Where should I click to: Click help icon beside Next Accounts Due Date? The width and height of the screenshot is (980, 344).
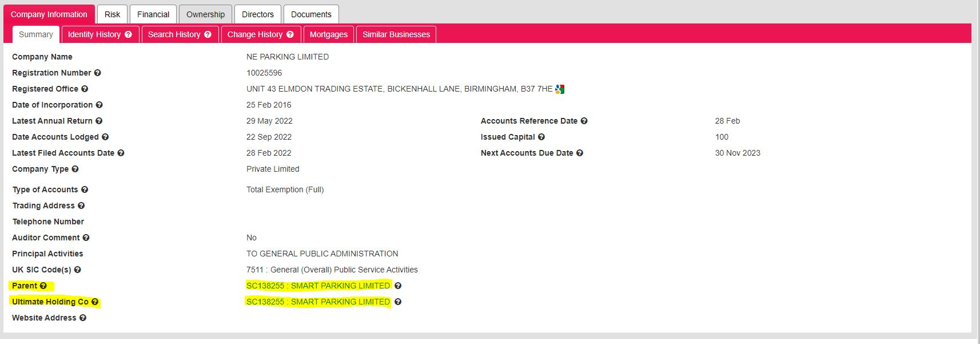click(x=580, y=153)
